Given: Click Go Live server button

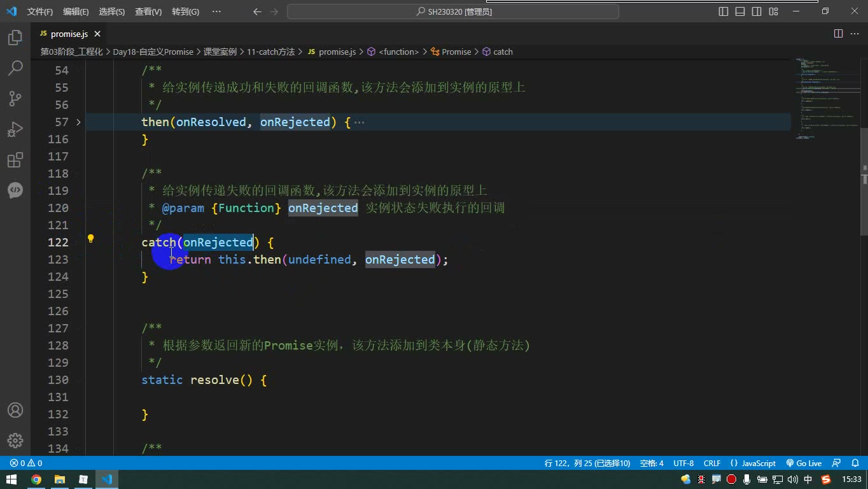Looking at the screenshot, I should pos(804,463).
